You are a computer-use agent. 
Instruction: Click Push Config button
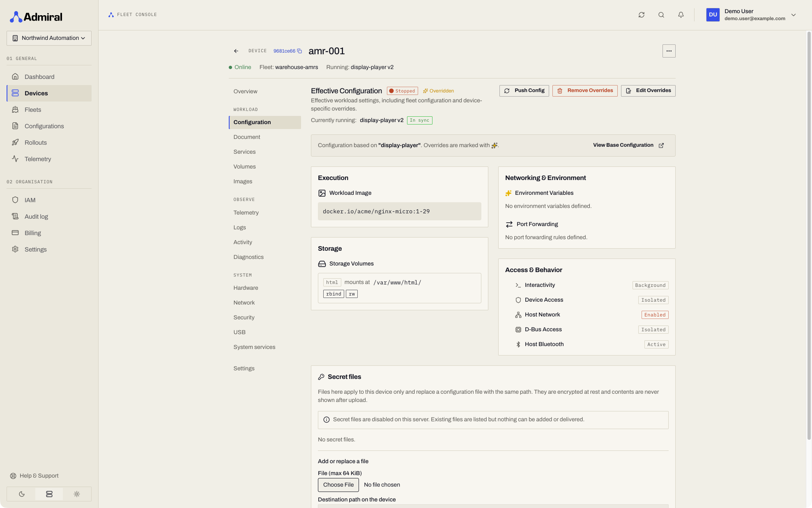(x=524, y=91)
